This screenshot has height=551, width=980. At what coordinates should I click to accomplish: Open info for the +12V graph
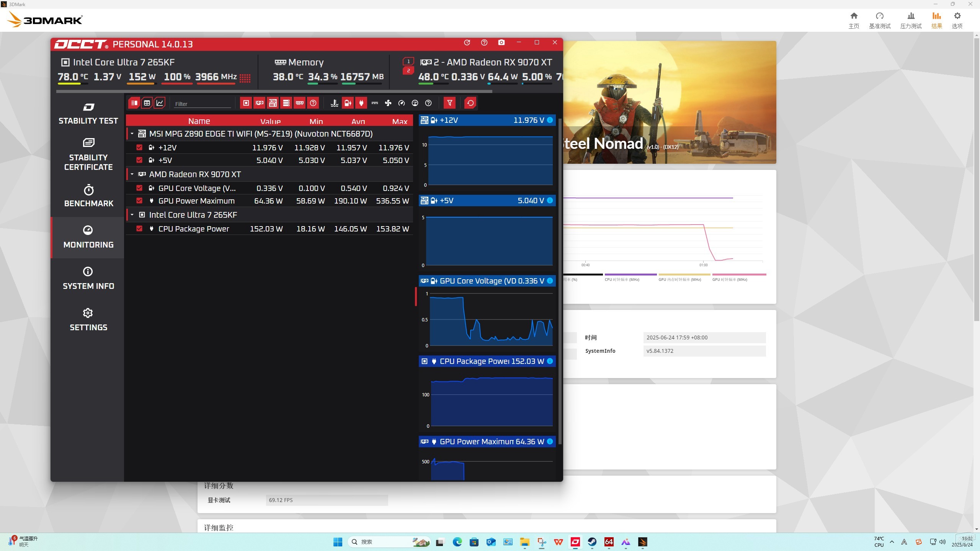click(550, 120)
